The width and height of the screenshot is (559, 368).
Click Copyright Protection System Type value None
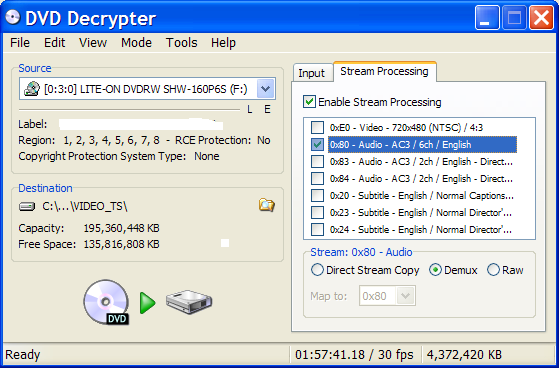click(207, 156)
